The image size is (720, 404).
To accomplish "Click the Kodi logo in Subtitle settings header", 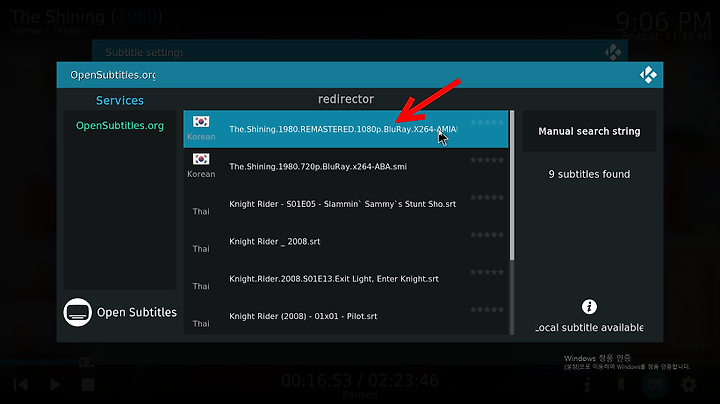I will click(x=613, y=52).
